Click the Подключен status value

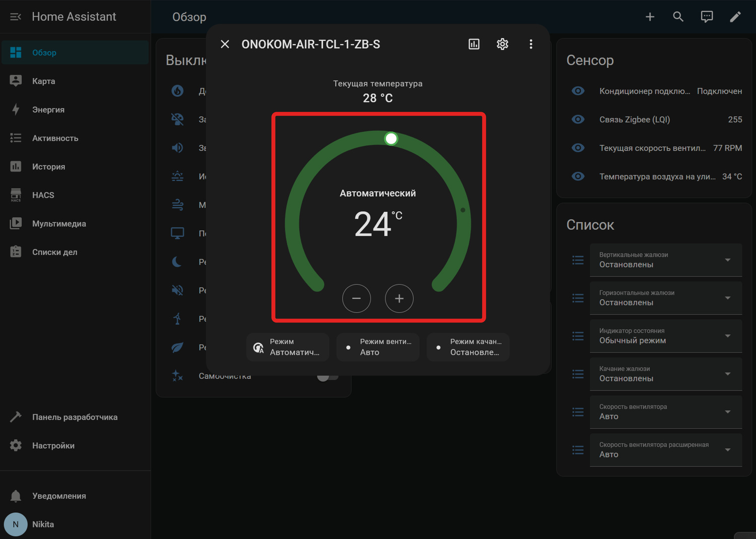720,91
